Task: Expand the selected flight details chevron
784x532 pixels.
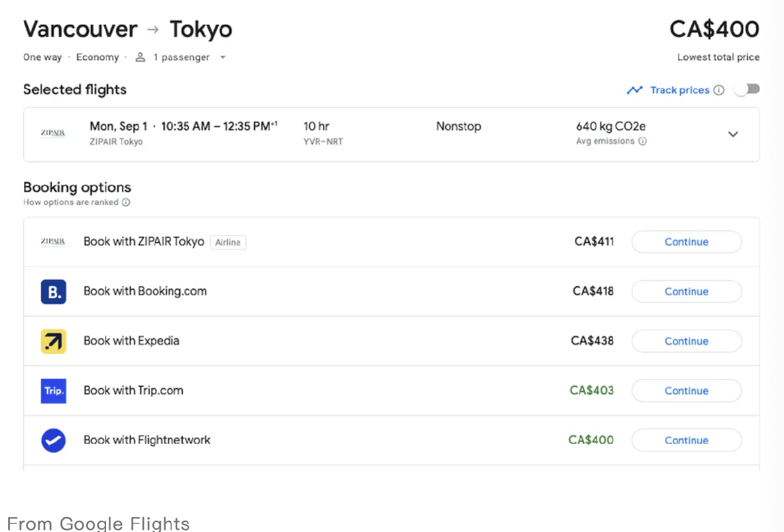Action: click(733, 134)
